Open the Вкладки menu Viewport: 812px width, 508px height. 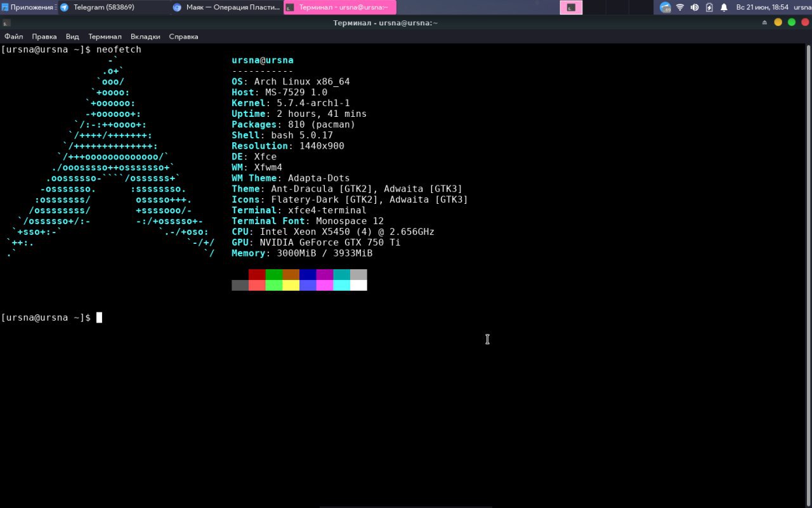click(145, 36)
